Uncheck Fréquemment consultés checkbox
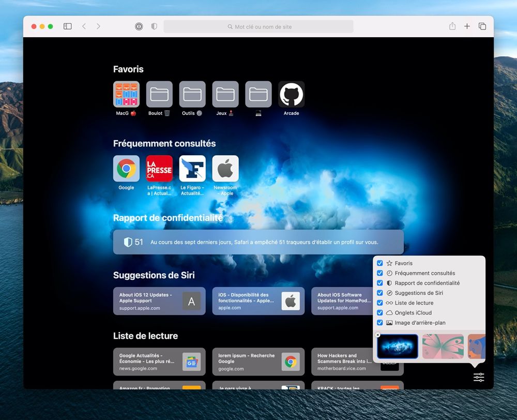 (380, 273)
